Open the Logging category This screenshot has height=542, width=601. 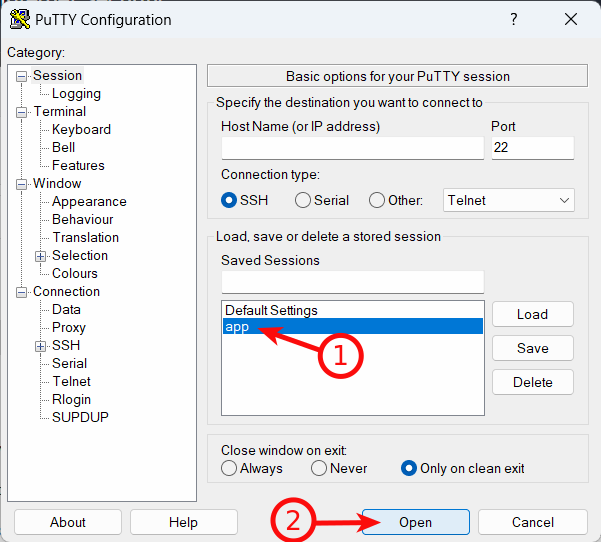tap(76, 94)
